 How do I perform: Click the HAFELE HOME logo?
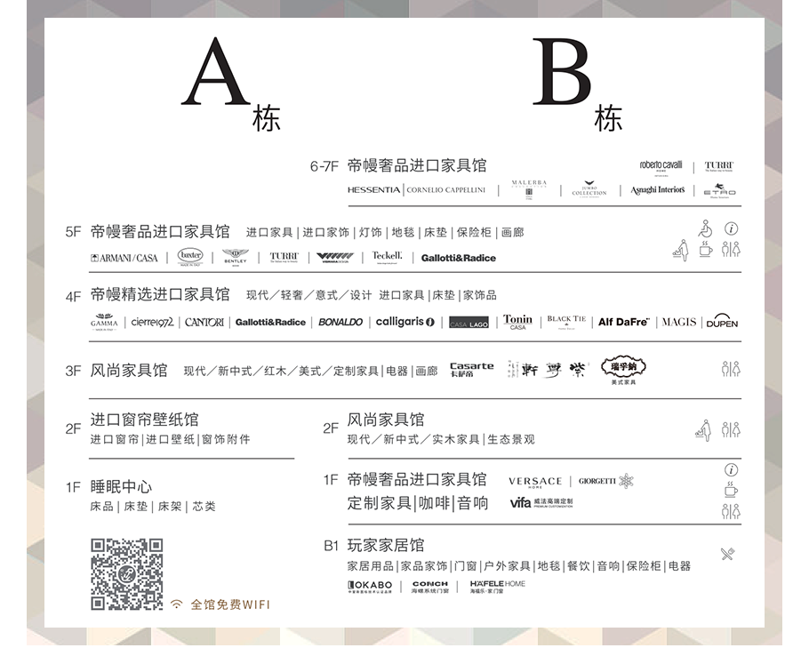(x=497, y=587)
